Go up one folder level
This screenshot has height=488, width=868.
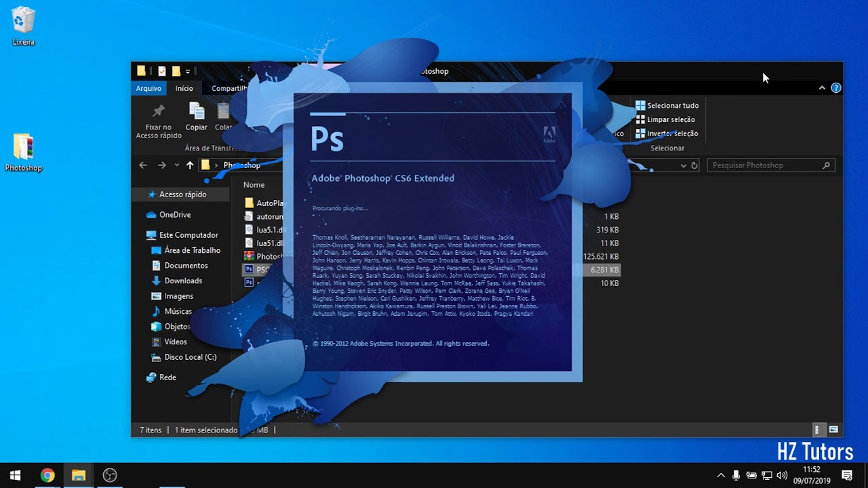coord(190,165)
